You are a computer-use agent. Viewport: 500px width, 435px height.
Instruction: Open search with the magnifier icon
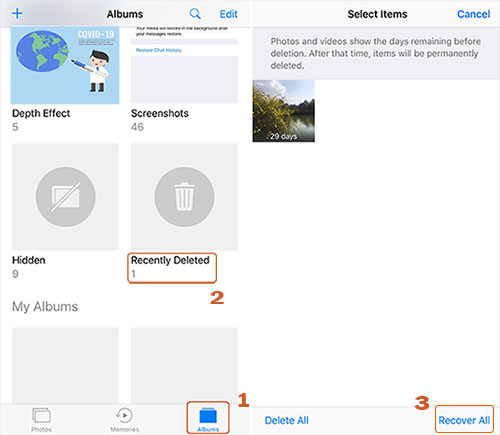(195, 14)
